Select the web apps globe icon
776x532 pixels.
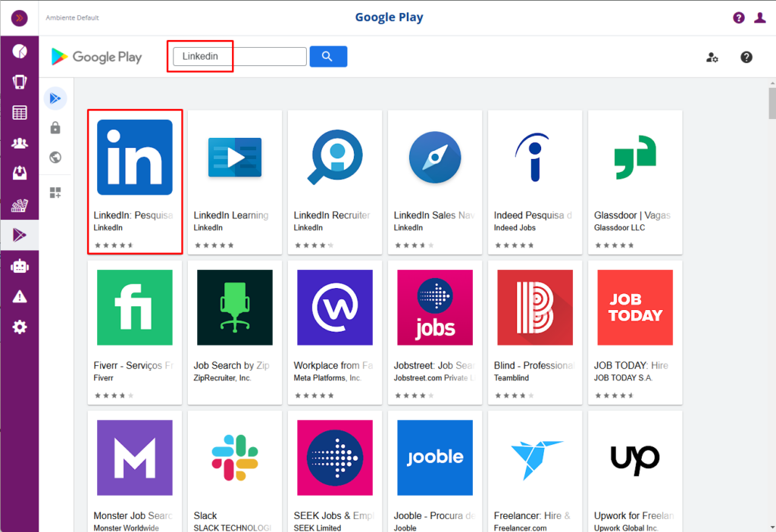tap(55, 158)
